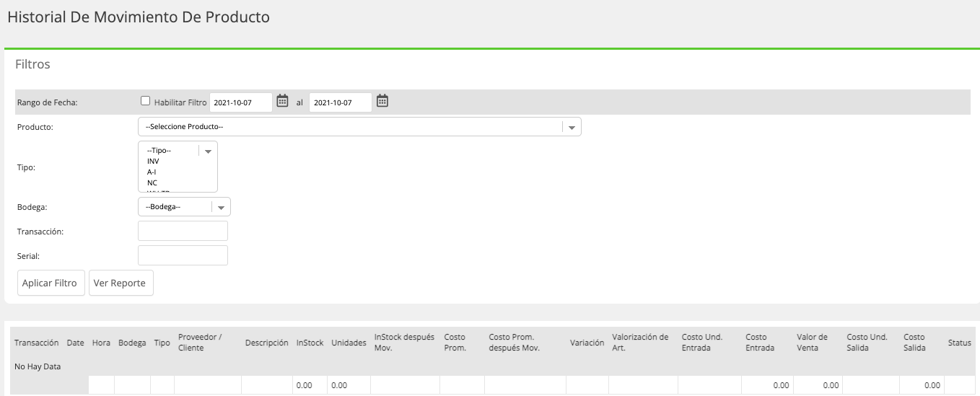
Task: Click the end date field after 'al'
Action: pyautogui.click(x=341, y=102)
